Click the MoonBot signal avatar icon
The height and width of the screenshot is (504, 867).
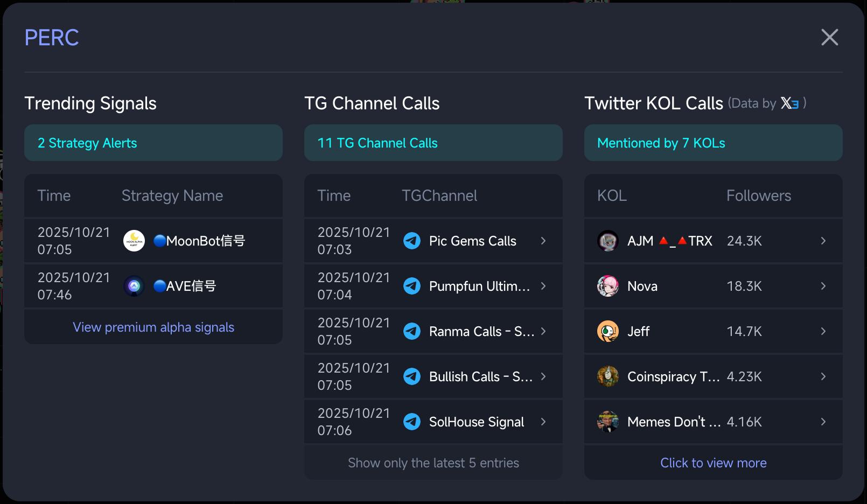(134, 241)
